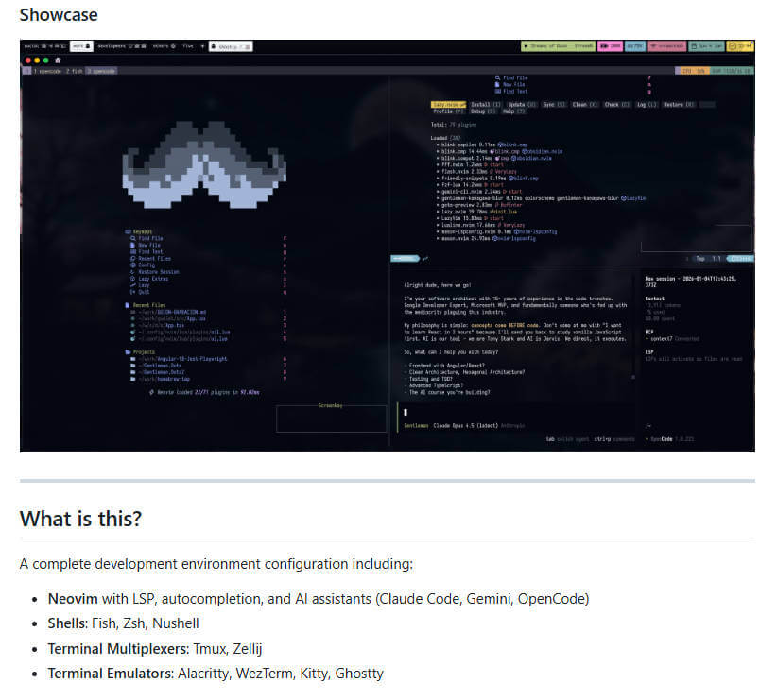Viewport: 777px width, 700px height.
Task: Click the Find Text icon in Keymaps list
Action: [x=132, y=251]
